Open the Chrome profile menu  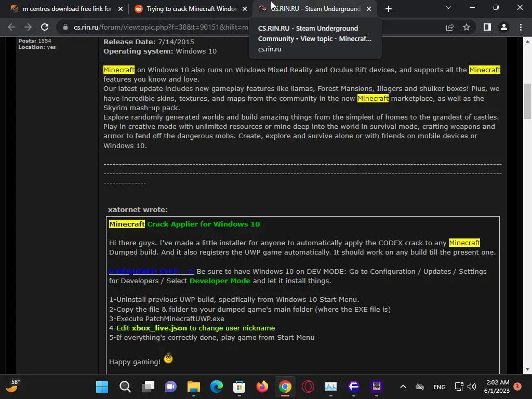point(504,27)
